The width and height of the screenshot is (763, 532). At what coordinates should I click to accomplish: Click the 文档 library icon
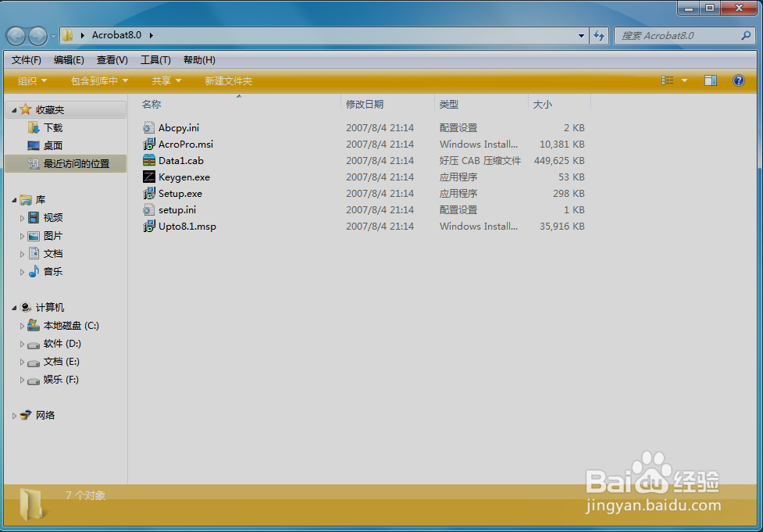click(x=34, y=253)
